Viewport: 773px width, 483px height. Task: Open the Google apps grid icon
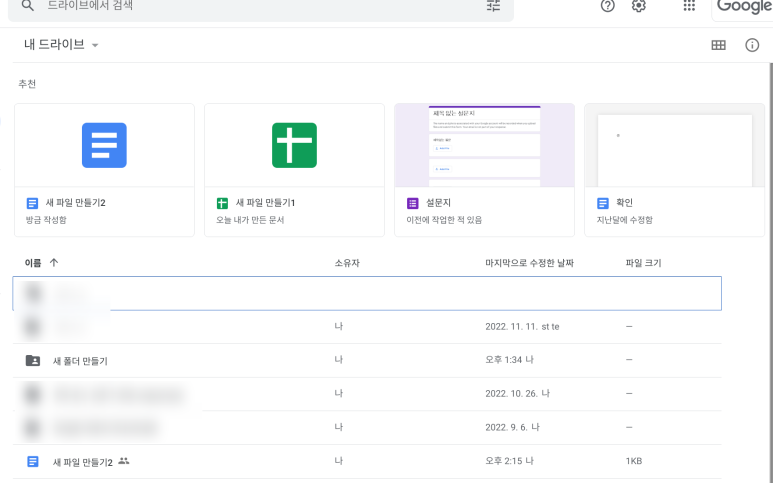(x=689, y=6)
